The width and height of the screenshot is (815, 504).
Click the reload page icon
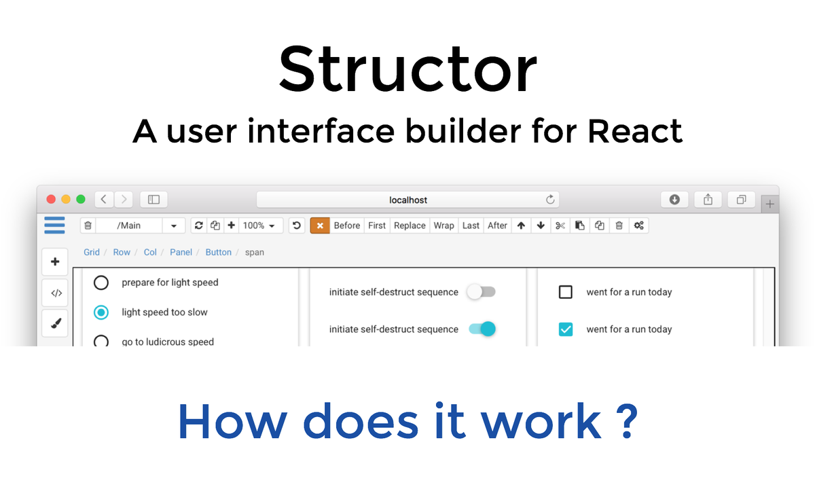pyautogui.click(x=199, y=226)
